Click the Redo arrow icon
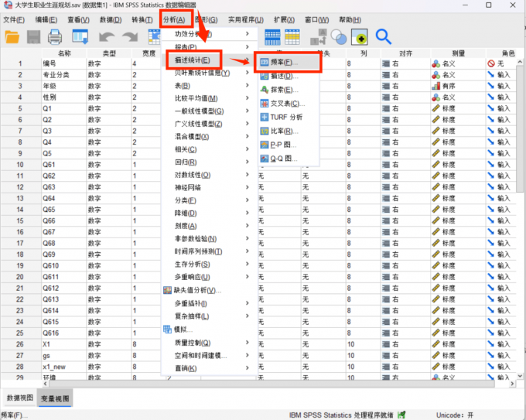526x420 pixels. pyautogui.click(x=130, y=37)
